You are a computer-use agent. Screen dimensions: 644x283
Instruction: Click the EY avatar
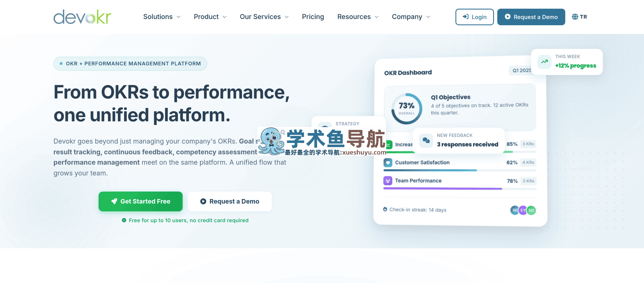coord(523,210)
